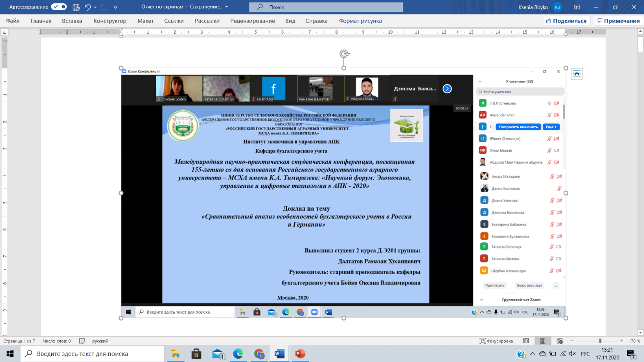The image size is (644, 362).
Task: Open the document name dropdown in the title bar
Action: [x=226, y=7]
